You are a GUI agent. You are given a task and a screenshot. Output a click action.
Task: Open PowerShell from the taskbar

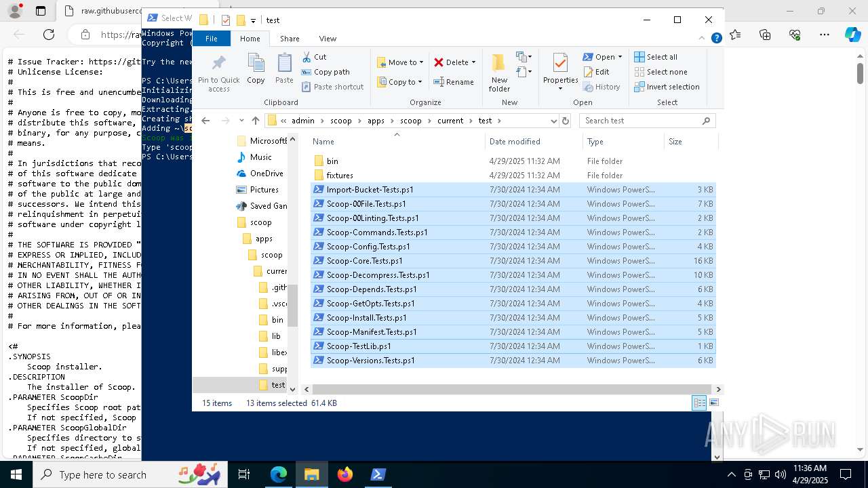click(x=378, y=474)
